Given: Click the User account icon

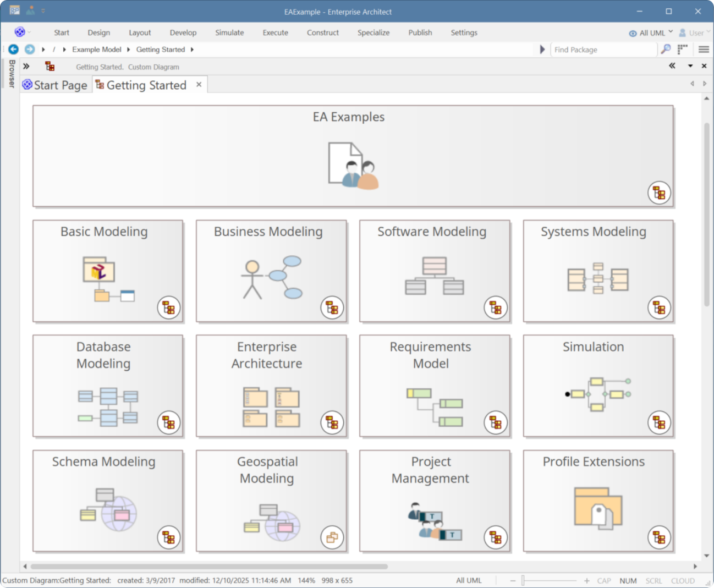Looking at the screenshot, I should 683,33.
